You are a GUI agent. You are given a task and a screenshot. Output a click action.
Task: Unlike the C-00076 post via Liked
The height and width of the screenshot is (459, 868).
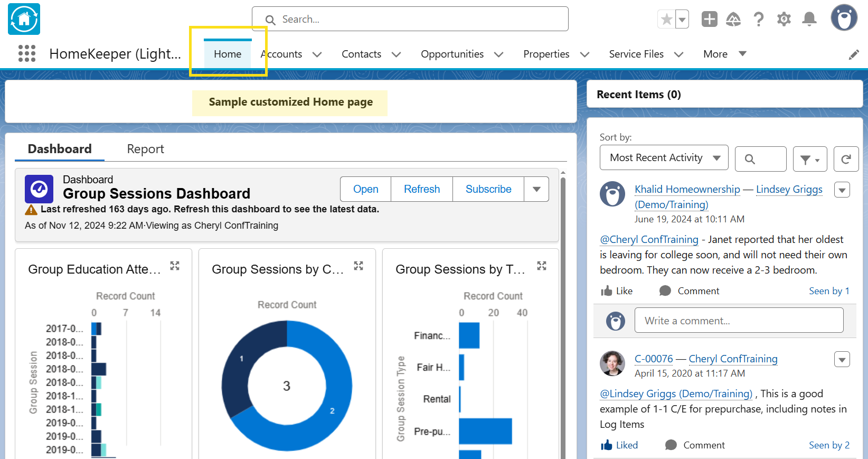pyautogui.click(x=619, y=445)
